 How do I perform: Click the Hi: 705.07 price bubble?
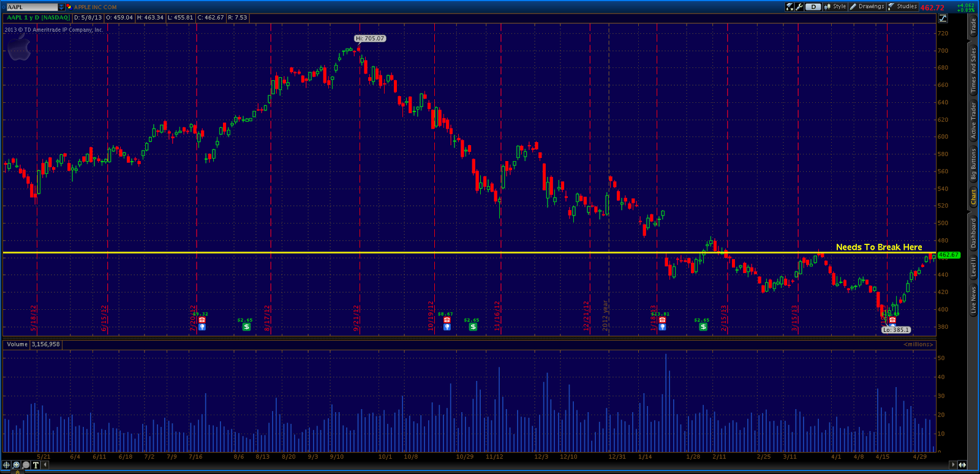370,39
